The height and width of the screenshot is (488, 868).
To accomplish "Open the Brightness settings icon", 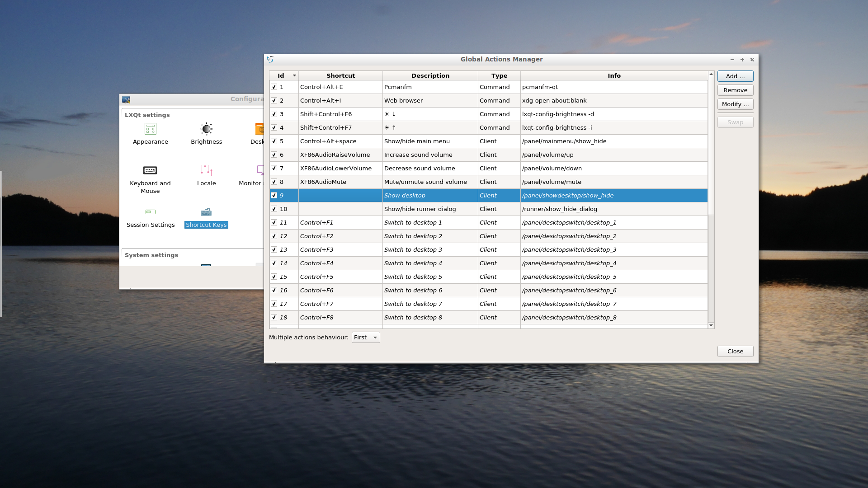I will (206, 133).
